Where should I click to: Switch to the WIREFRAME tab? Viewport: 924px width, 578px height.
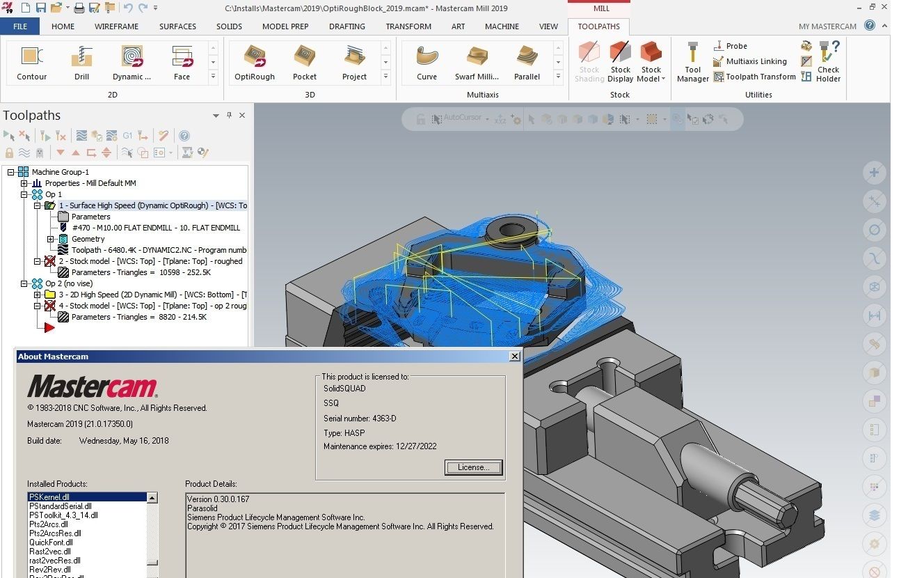point(116,26)
